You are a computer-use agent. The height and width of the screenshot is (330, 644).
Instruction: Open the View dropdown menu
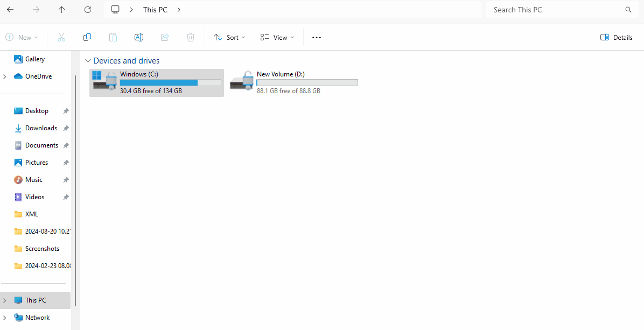[277, 37]
